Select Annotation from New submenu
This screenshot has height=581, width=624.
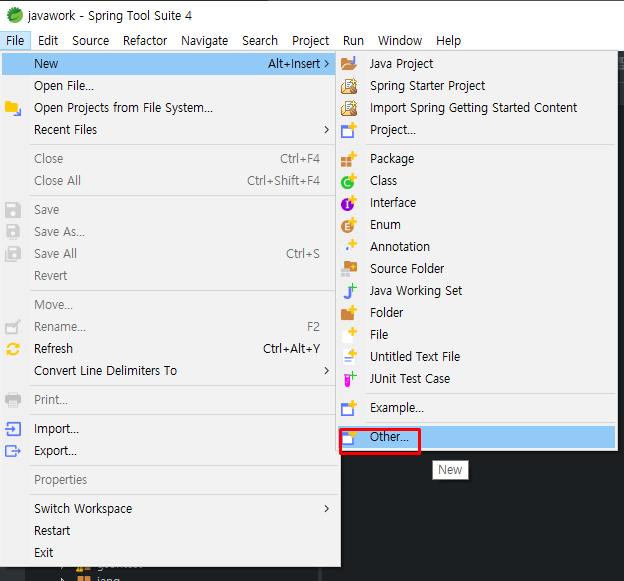(477, 247)
